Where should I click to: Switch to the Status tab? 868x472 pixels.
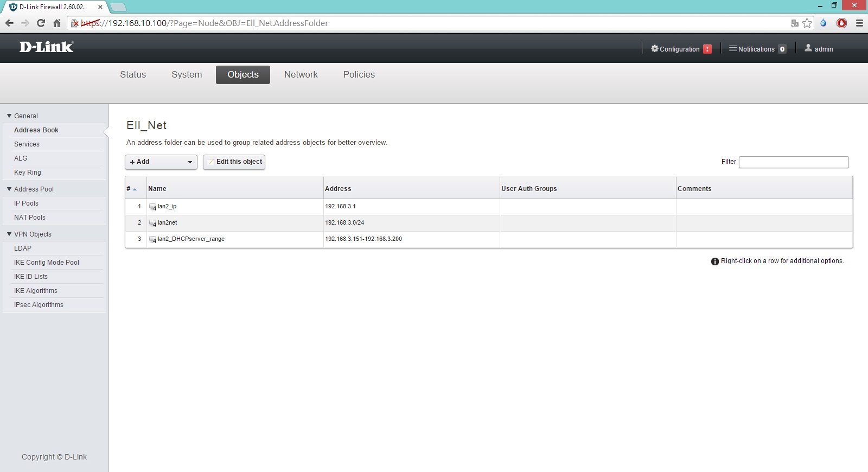coord(133,75)
